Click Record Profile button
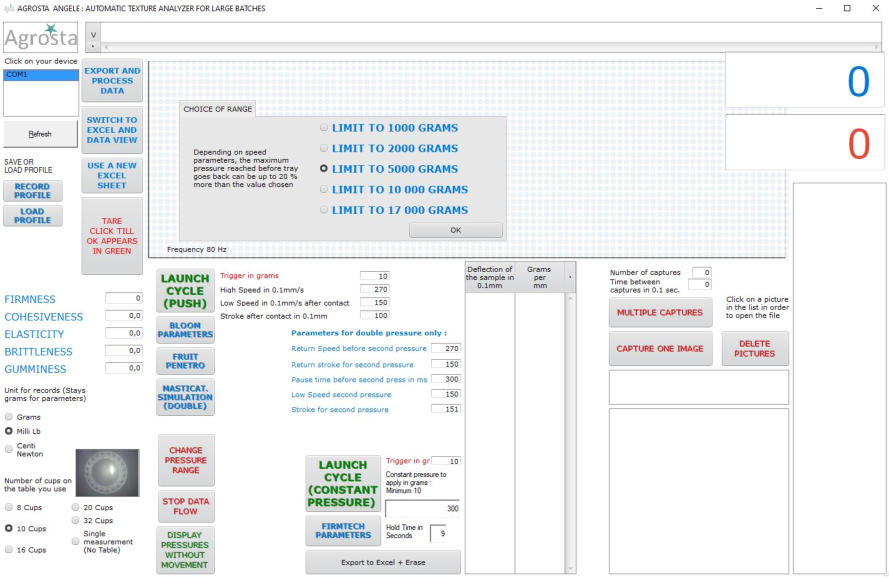Image resolution: width=889 pixels, height=578 pixels. (33, 191)
